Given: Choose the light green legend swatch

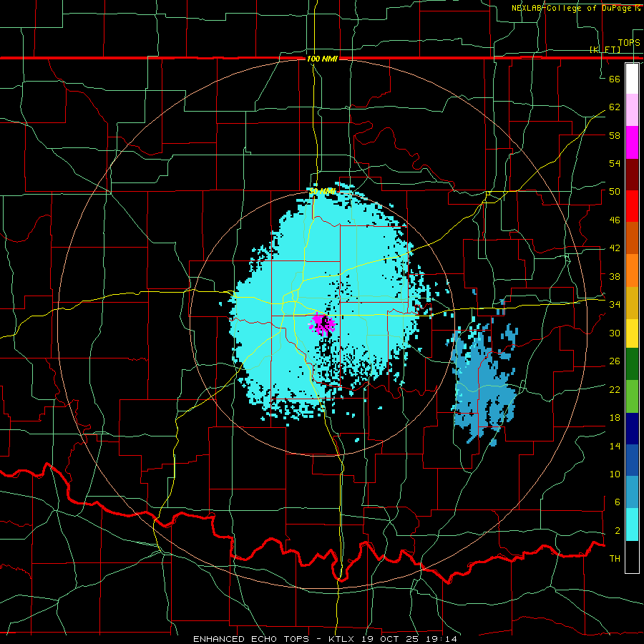Looking at the screenshot, I should [632, 396].
